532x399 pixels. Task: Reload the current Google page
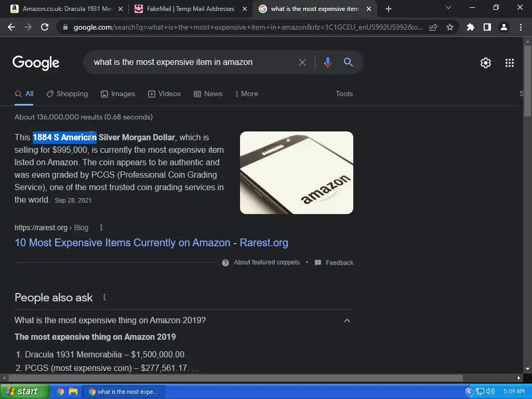point(45,27)
